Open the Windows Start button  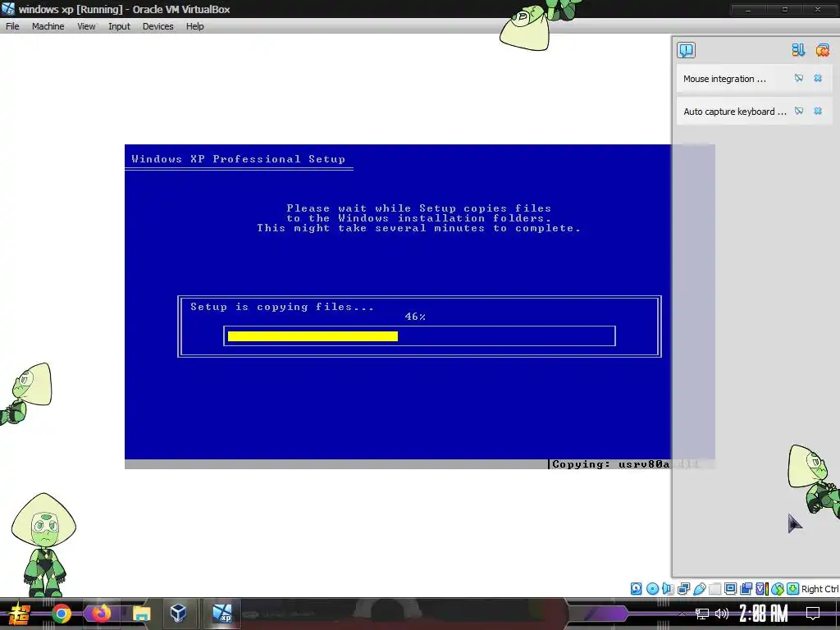19,614
